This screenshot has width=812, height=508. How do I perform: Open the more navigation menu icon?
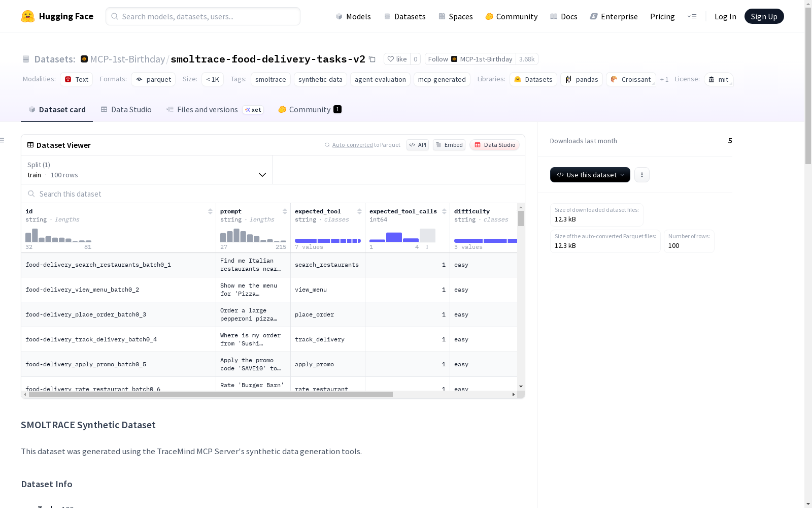tap(692, 16)
